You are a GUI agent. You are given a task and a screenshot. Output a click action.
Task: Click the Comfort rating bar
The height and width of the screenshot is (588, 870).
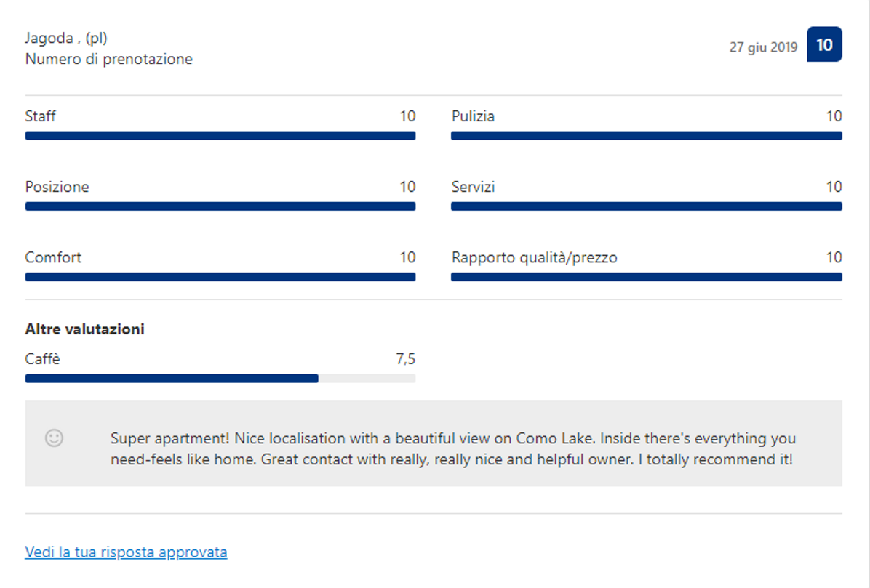tap(220, 277)
